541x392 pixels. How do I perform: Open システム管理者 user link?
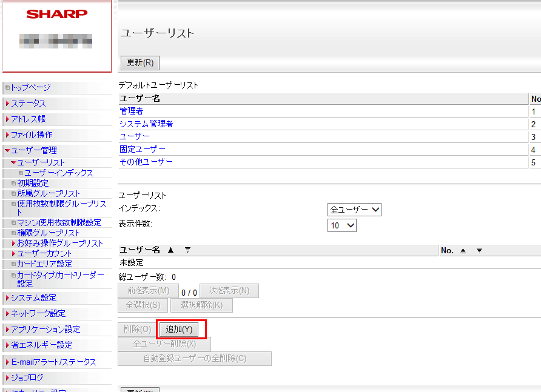tap(146, 124)
